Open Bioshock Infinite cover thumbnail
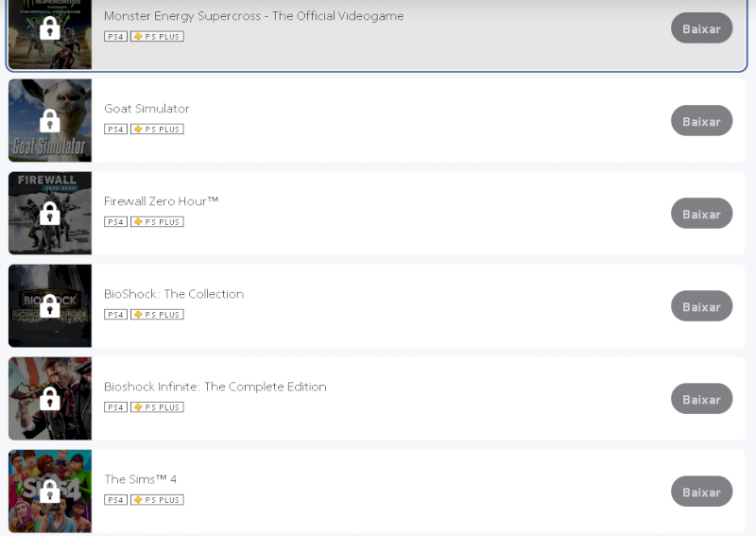Viewport: 756px width, 536px height. (50, 398)
